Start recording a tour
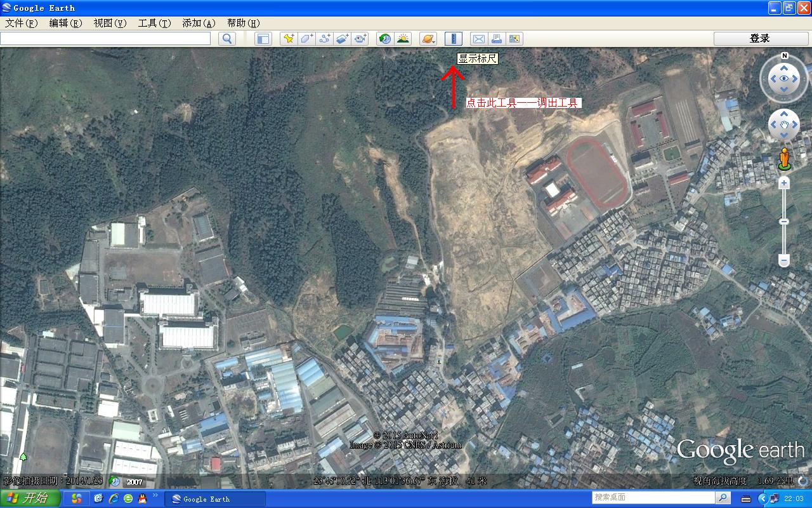812x508 pixels. tap(361, 39)
